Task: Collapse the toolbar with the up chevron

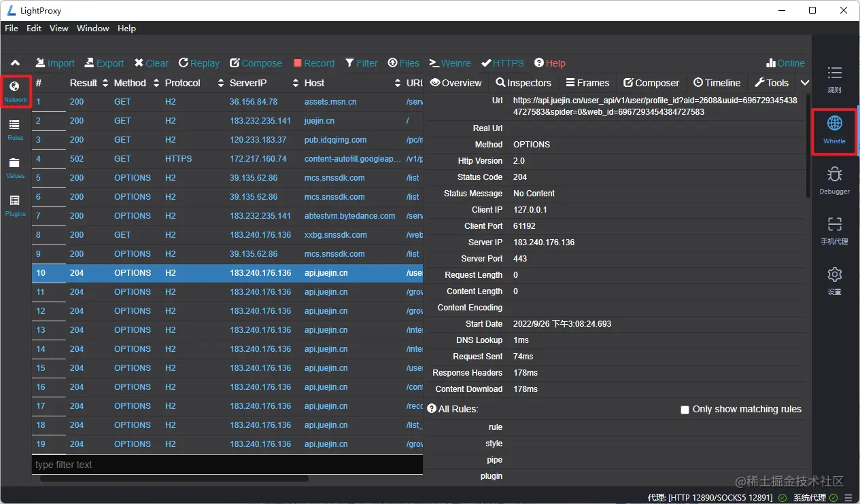Action: (16, 63)
